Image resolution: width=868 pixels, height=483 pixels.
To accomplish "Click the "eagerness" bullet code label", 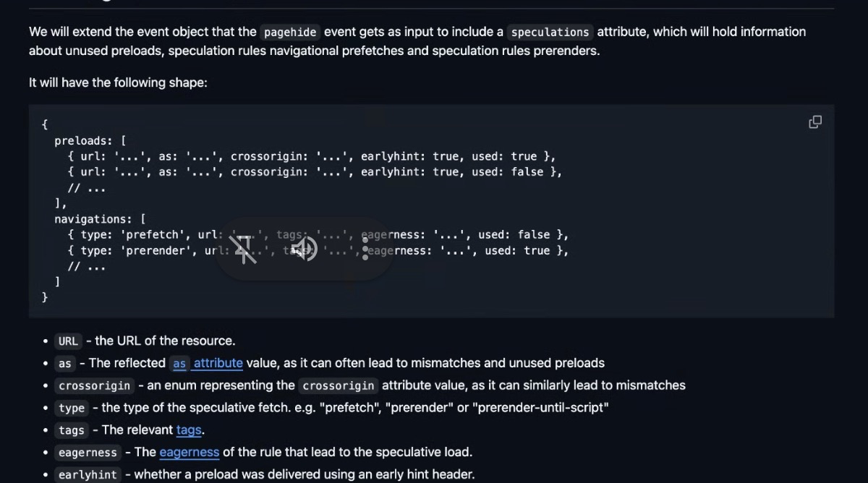I will pyautogui.click(x=88, y=453).
